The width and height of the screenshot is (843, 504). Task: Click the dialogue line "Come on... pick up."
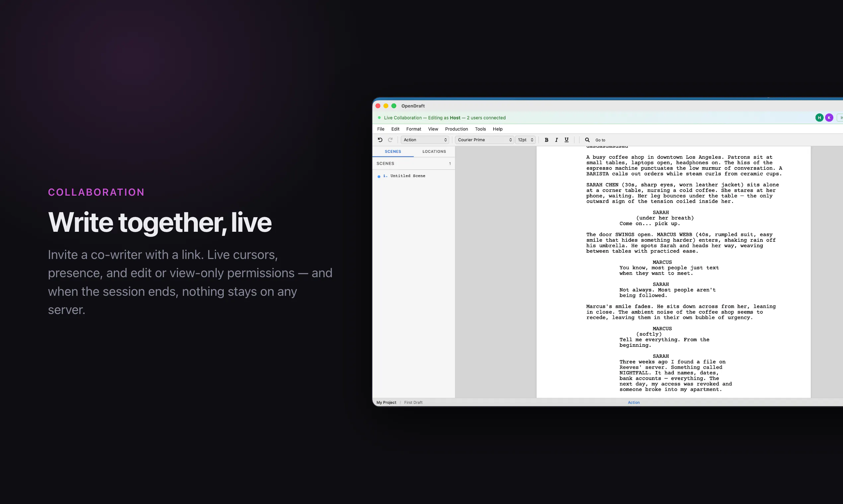pyautogui.click(x=650, y=223)
